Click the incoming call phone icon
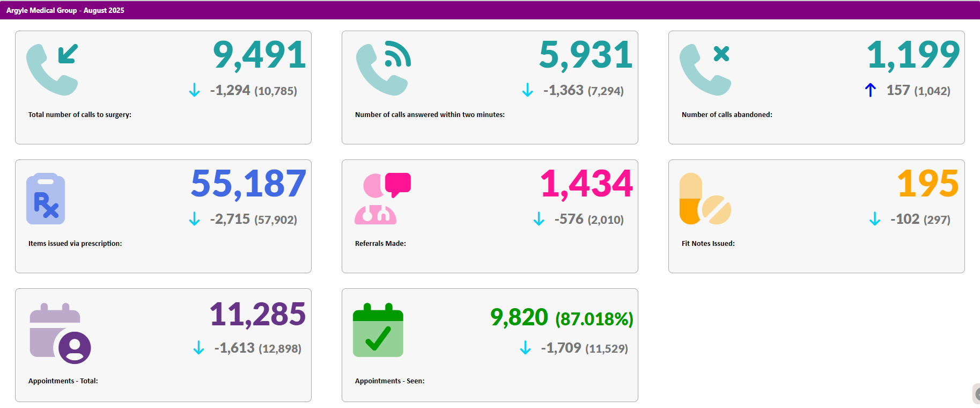Image resolution: width=980 pixels, height=408 pixels. pyautogui.click(x=53, y=69)
